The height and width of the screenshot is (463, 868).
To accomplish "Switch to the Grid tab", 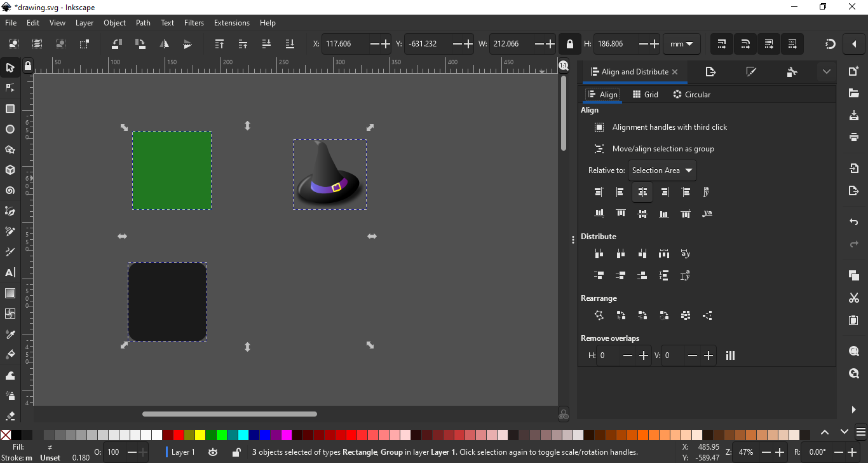I will [645, 95].
